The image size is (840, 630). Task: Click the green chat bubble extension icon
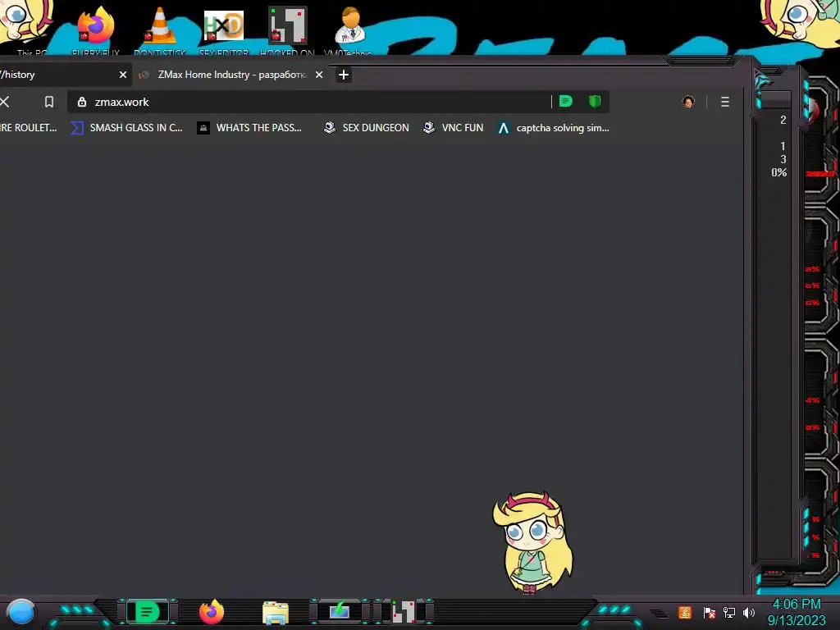pos(566,101)
